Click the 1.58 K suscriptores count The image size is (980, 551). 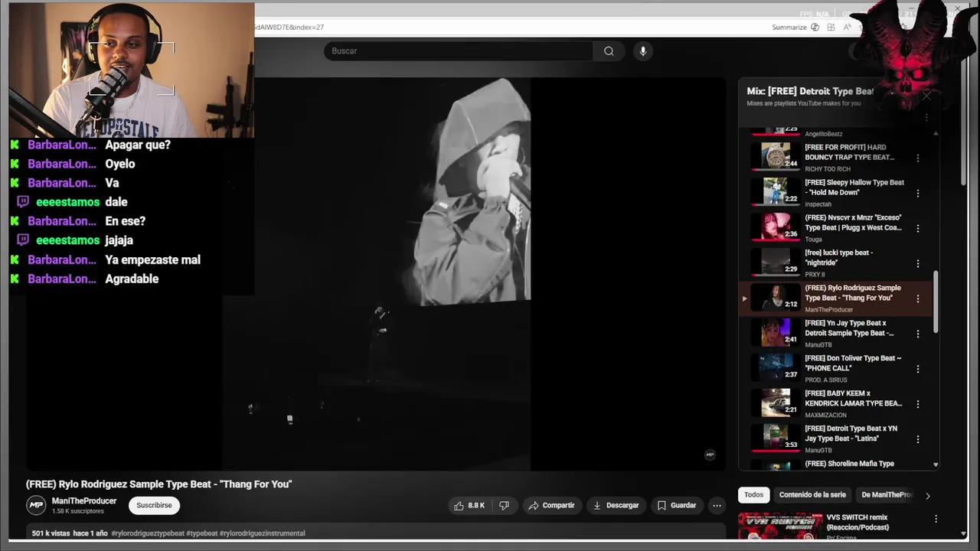tap(78, 511)
